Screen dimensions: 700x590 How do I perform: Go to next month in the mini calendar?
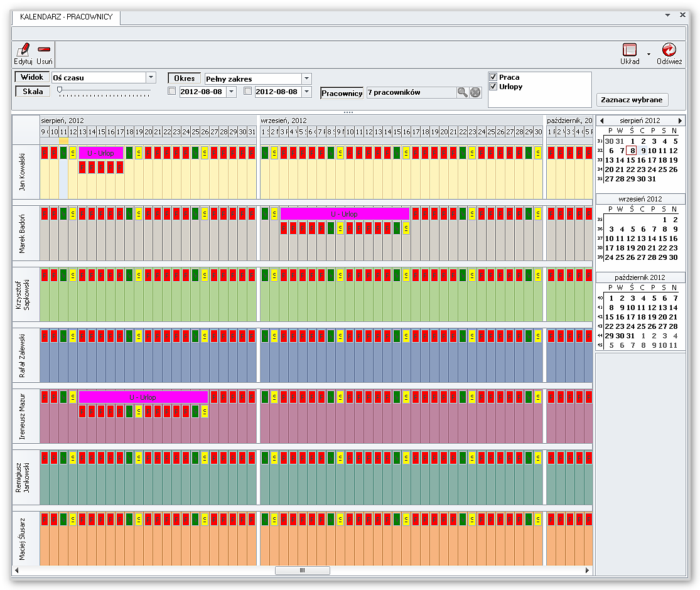coord(680,121)
